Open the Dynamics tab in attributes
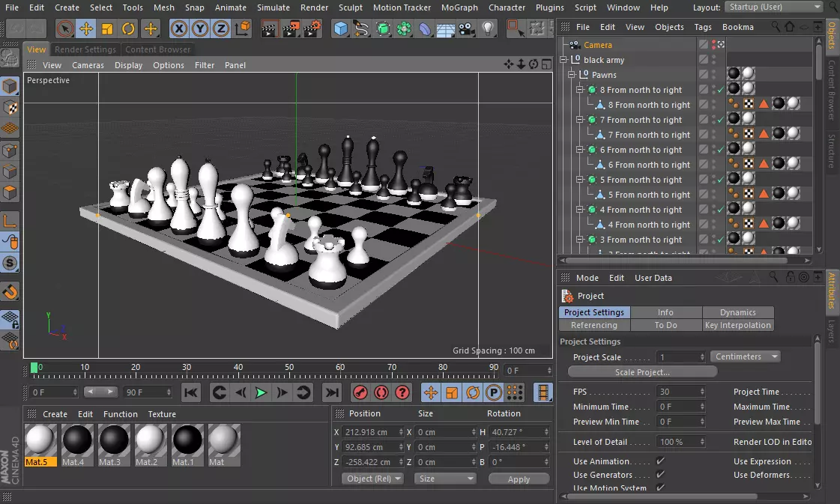The image size is (840, 504). pyautogui.click(x=737, y=312)
